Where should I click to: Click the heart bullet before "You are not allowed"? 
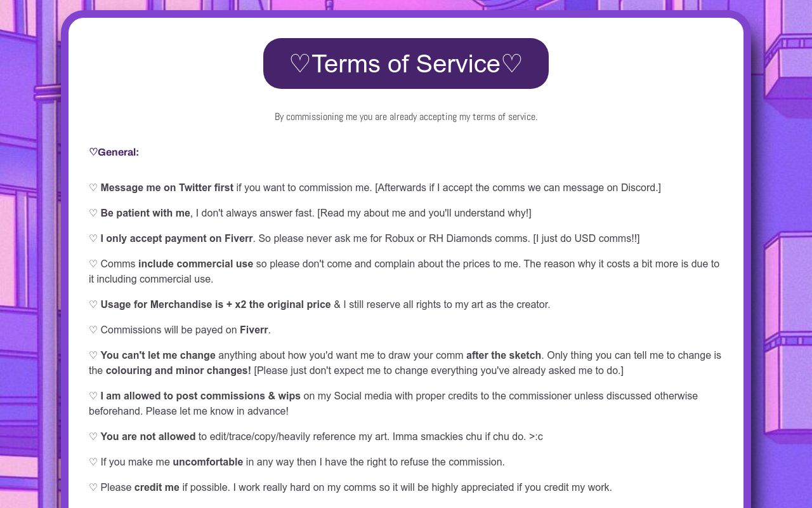93,436
